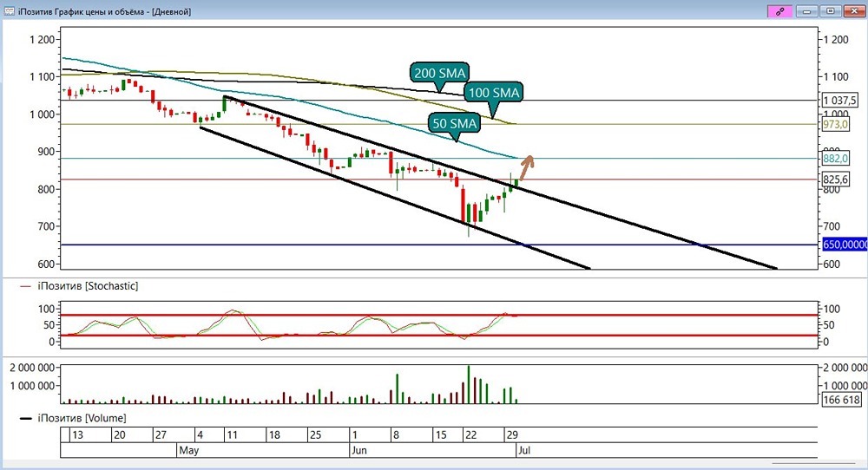Screen dimensions: 868x470
Task: Close the iПозитив chart window
Action: pyautogui.click(x=854, y=11)
